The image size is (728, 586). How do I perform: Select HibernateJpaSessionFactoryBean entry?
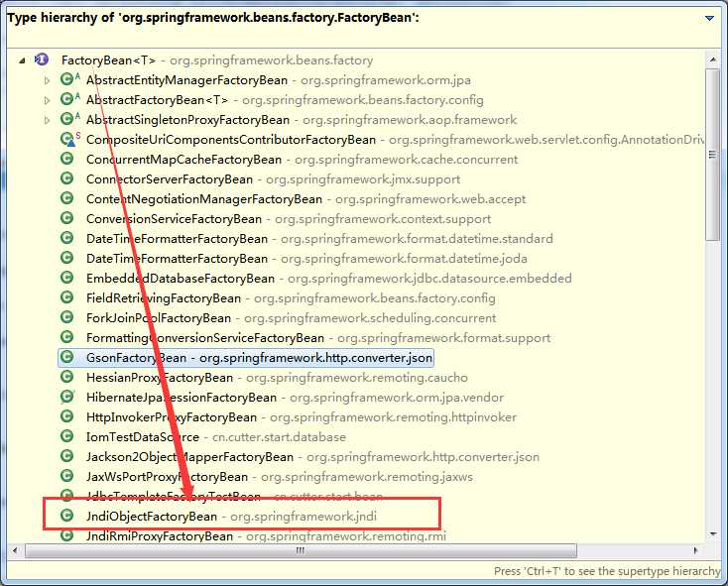295,398
